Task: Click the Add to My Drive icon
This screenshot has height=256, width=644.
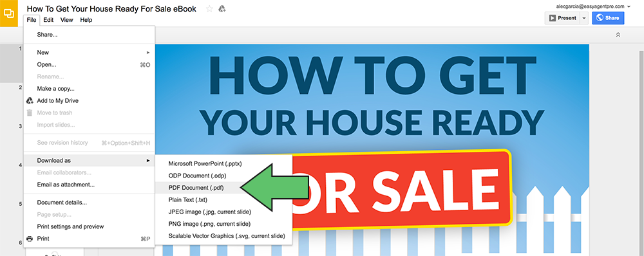Action: point(30,100)
